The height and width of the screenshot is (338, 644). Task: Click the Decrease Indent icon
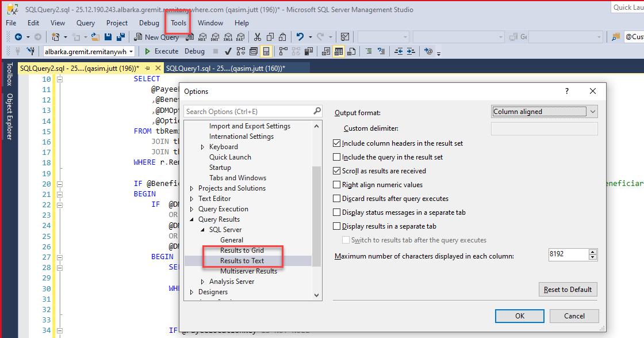398,51
